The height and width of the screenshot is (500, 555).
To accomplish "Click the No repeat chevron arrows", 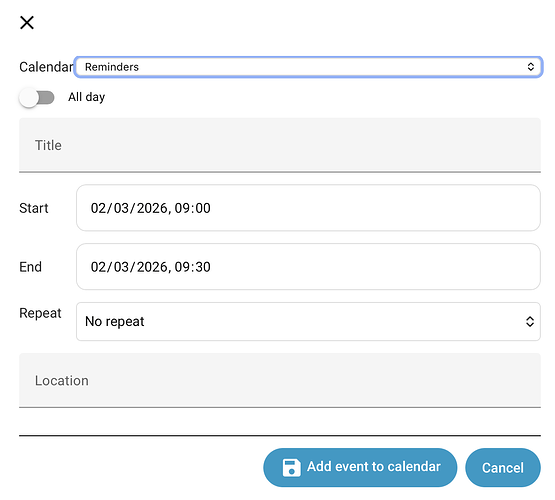I will (x=530, y=321).
